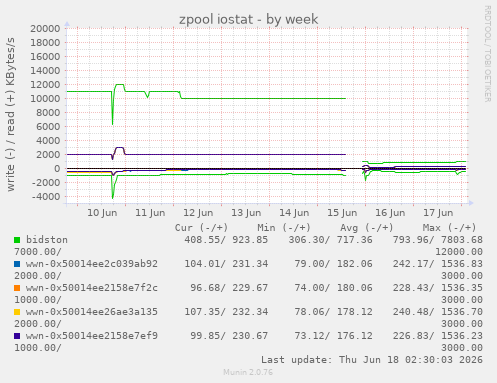Click the 7000.00/ value under bidston
497x383 pixels.
38,252
